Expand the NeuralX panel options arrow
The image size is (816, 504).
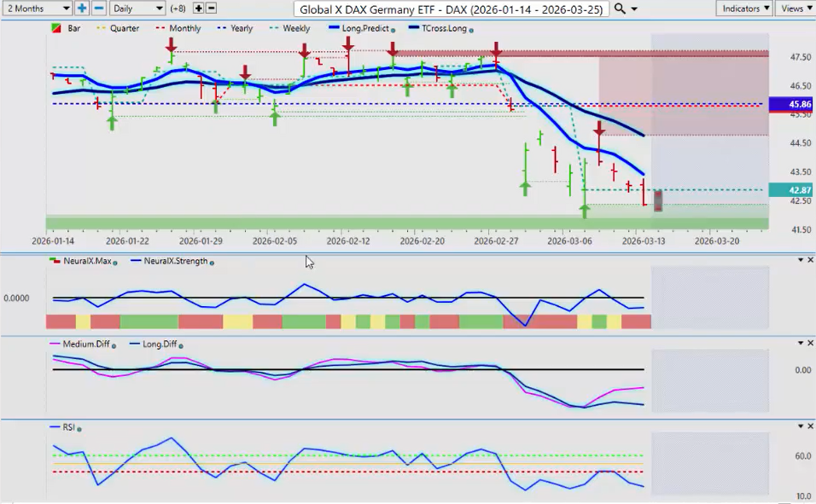coord(800,260)
